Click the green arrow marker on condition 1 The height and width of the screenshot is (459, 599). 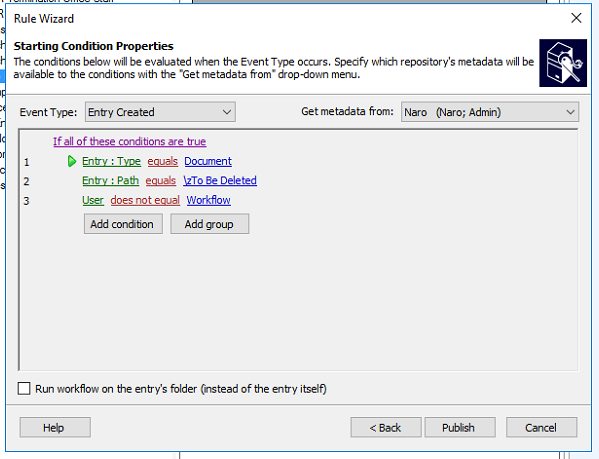(71, 161)
